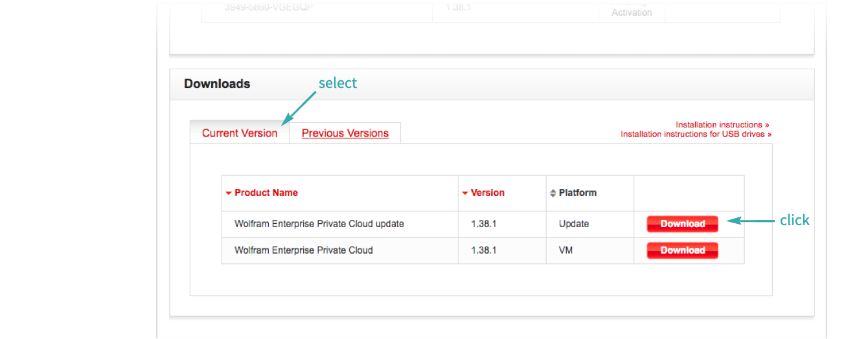Viewport: 868px width, 339px height.
Task: Click the Activation text at the top
Action: point(631,13)
